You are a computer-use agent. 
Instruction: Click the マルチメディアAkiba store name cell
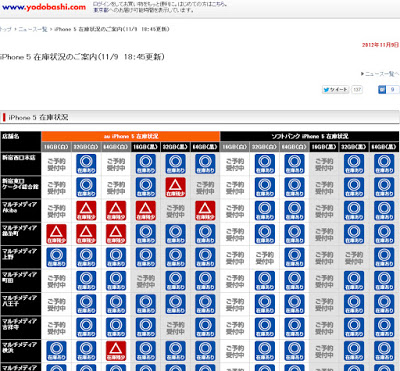coord(21,211)
